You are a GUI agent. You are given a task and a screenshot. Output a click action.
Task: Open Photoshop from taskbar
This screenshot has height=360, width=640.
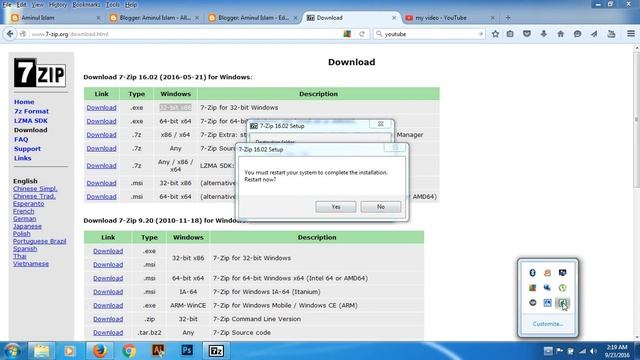pyautogui.click(x=187, y=351)
